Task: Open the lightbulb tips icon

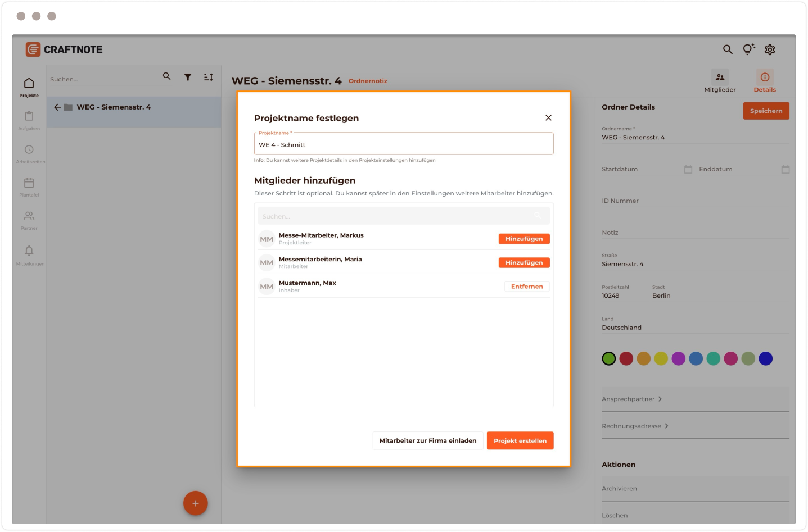Action: pyautogui.click(x=748, y=49)
